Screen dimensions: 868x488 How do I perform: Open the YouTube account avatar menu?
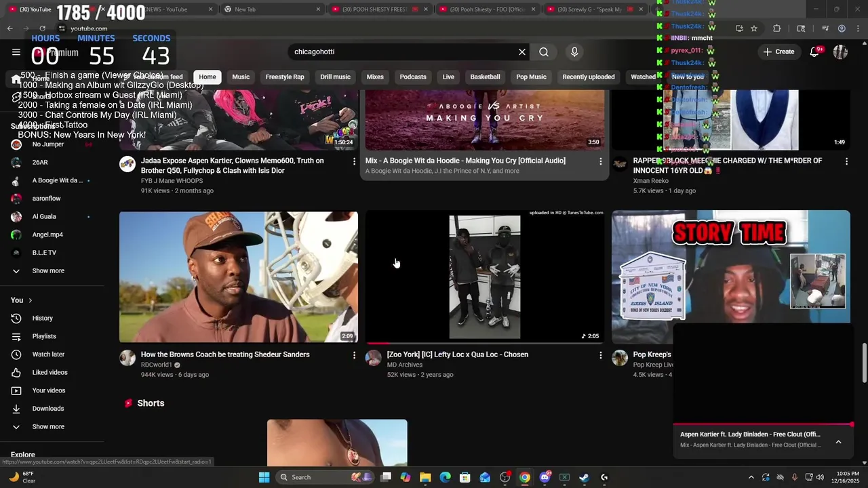[x=841, y=52]
